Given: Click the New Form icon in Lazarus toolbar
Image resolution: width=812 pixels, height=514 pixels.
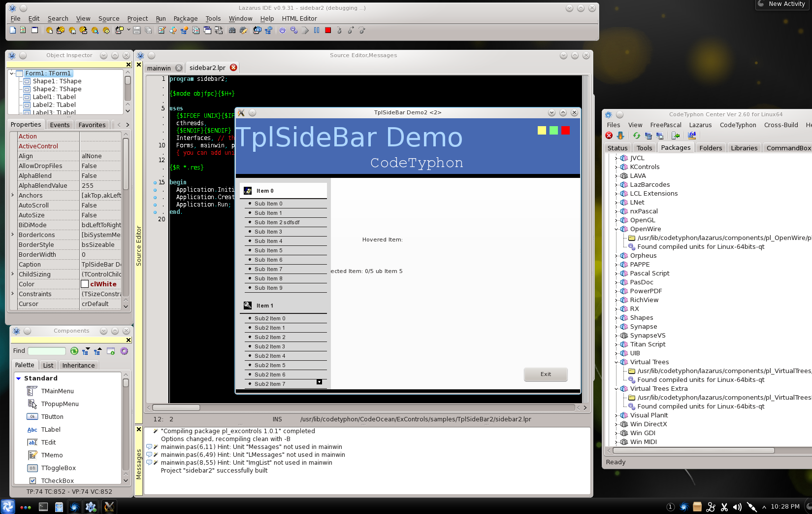Looking at the screenshot, I should coord(34,30).
